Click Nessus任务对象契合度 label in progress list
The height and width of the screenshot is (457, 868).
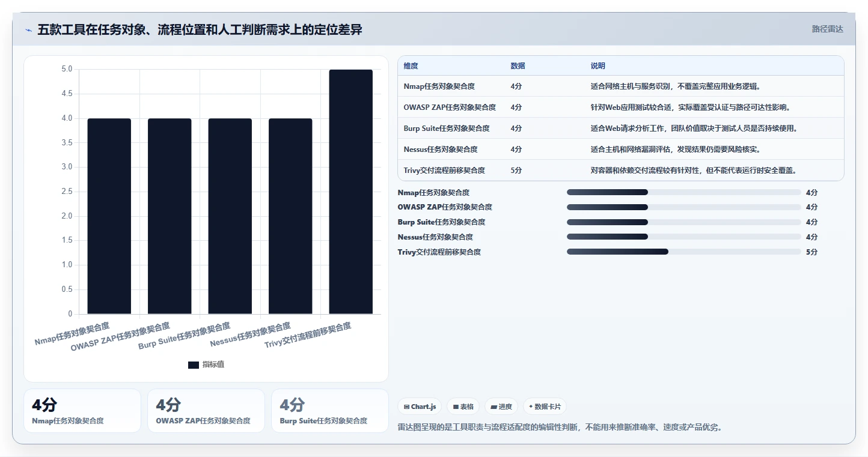pos(435,237)
